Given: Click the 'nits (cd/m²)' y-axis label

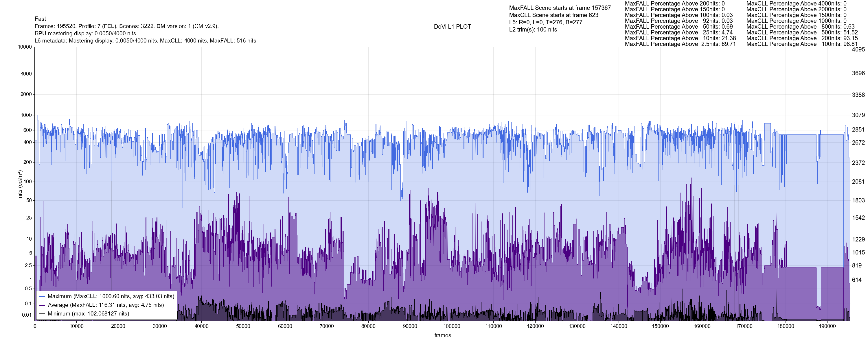Looking at the screenshot, I should tap(20, 184).
